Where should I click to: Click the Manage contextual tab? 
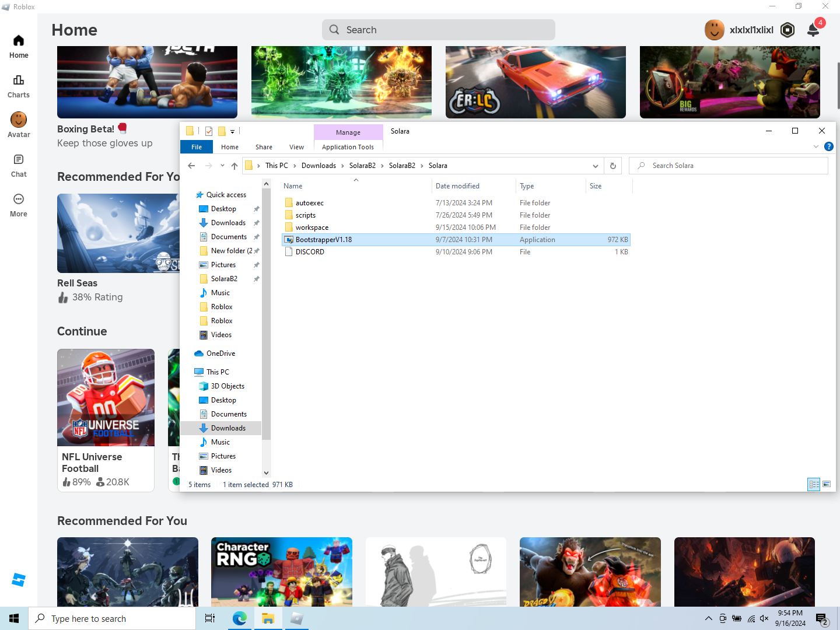pos(348,132)
